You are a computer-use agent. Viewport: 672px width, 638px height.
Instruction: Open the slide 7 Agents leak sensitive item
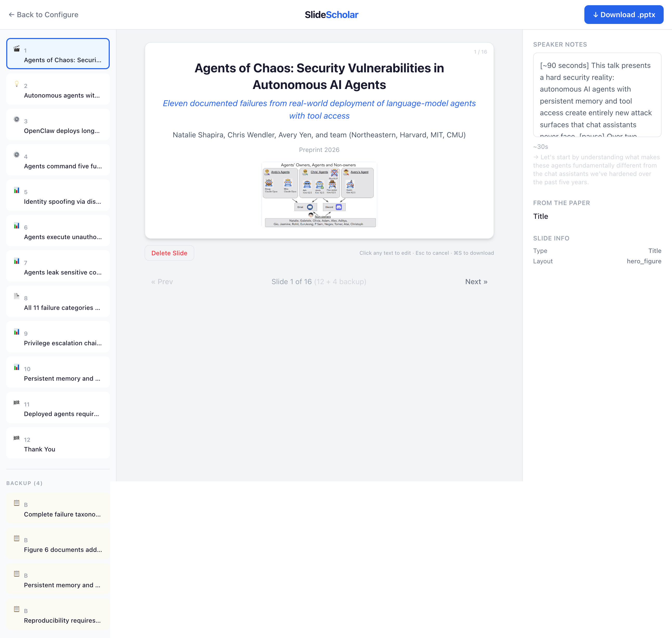tap(58, 266)
